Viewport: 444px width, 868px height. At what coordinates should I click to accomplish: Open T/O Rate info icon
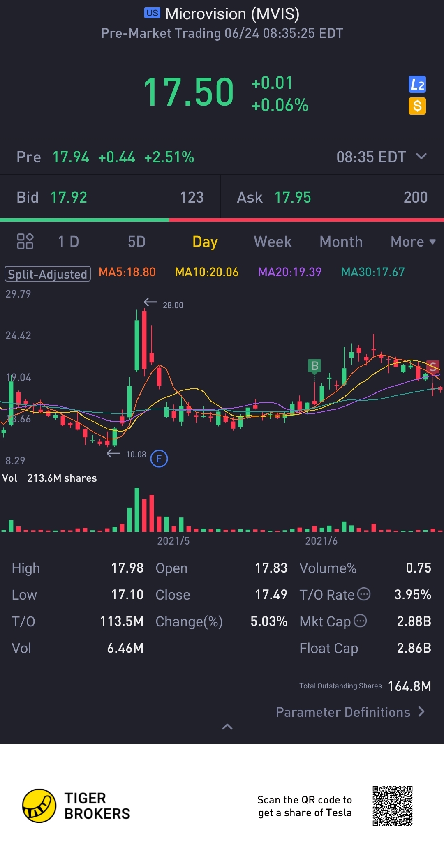[x=364, y=594]
